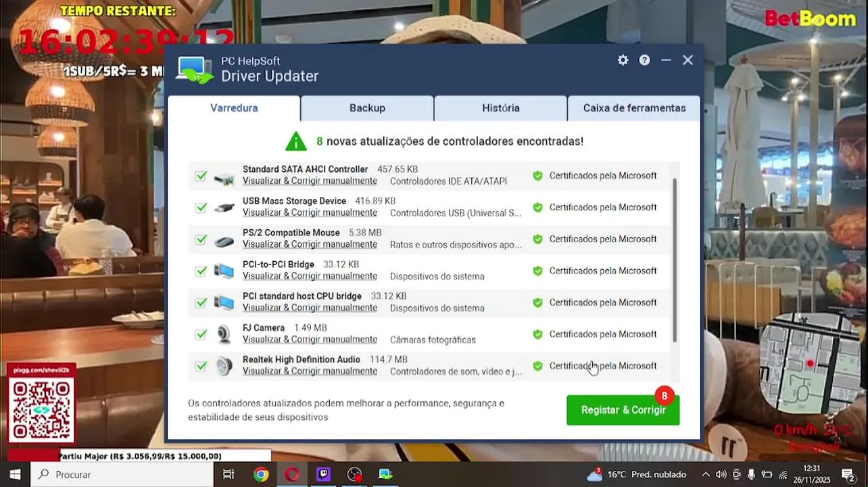The height and width of the screenshot is (487, 868).
Task: Open the Driver Updater settings gear
Action: [623, 60]
